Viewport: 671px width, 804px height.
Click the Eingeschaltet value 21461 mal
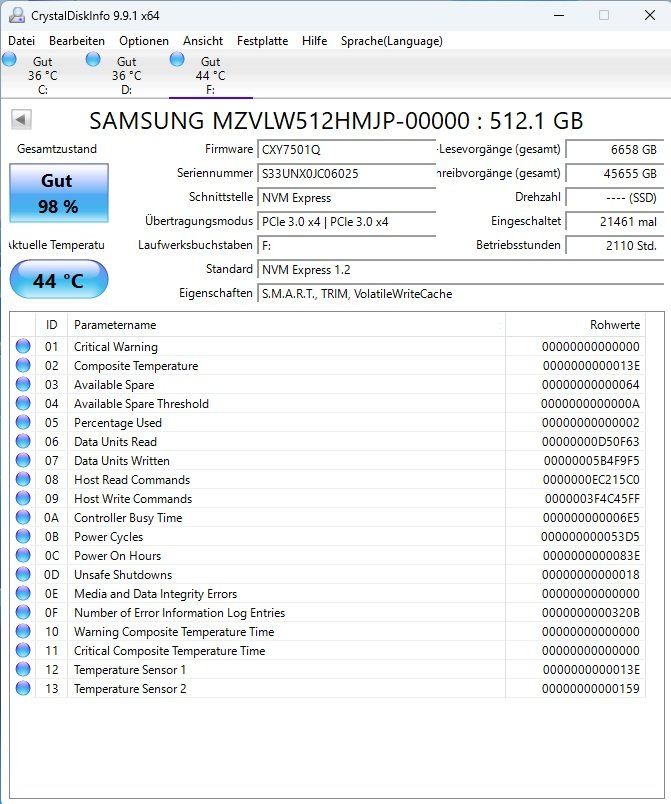pyautogui.click(x=615, y=222)
